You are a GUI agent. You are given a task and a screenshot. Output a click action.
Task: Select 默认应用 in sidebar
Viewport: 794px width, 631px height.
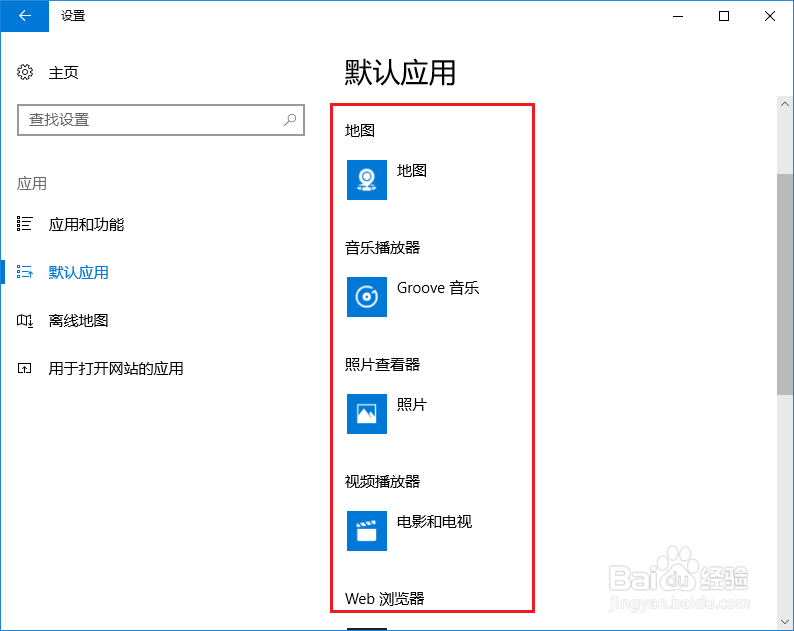coord(78,272)
